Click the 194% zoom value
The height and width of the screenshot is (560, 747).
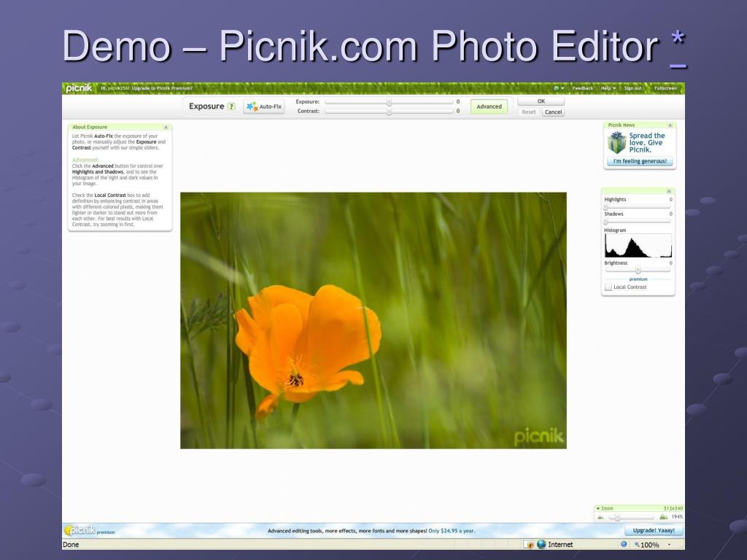point(677,517)
